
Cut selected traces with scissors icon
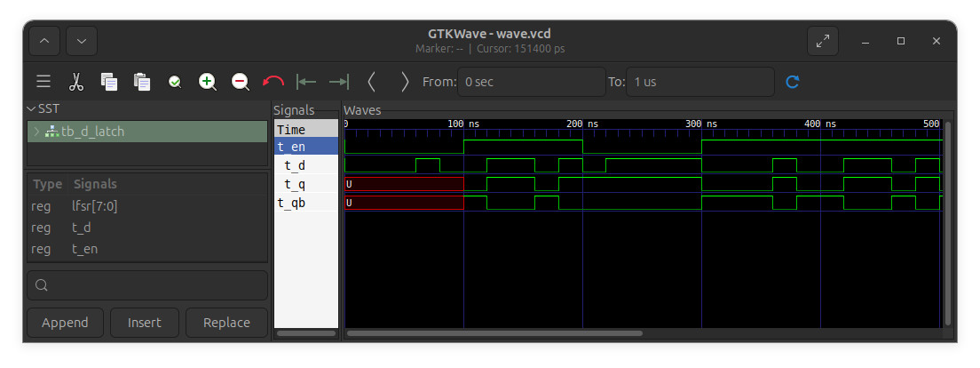[76, 82]
